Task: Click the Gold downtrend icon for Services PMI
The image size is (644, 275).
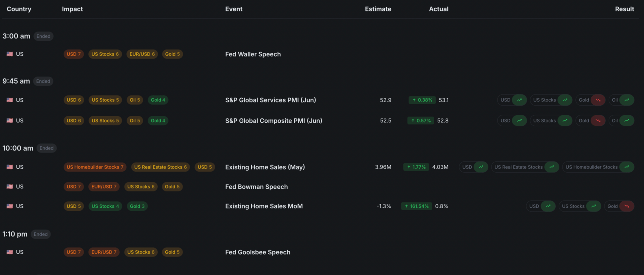Action: (598, 100)
